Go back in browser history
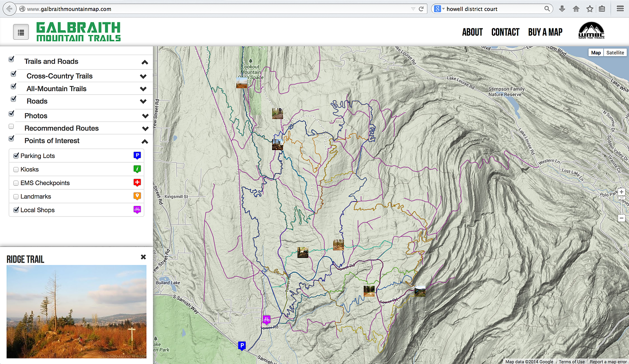Image resolution: width=629 pixels, height=364 pixels. [9, 9]
